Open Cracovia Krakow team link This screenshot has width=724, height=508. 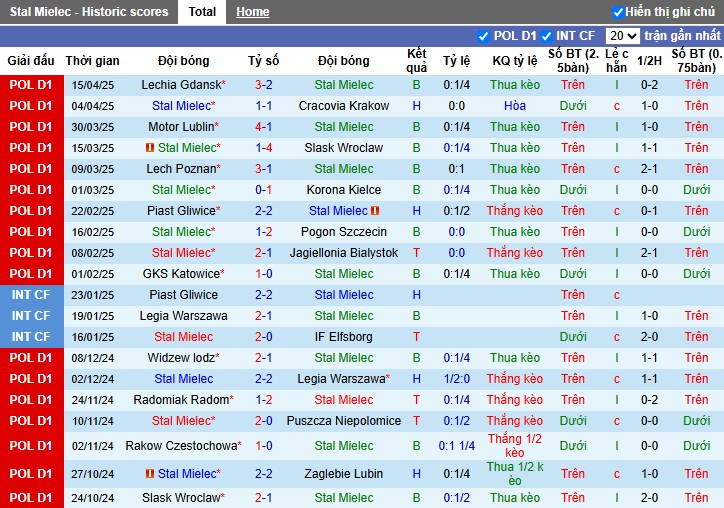coord(344,106)
